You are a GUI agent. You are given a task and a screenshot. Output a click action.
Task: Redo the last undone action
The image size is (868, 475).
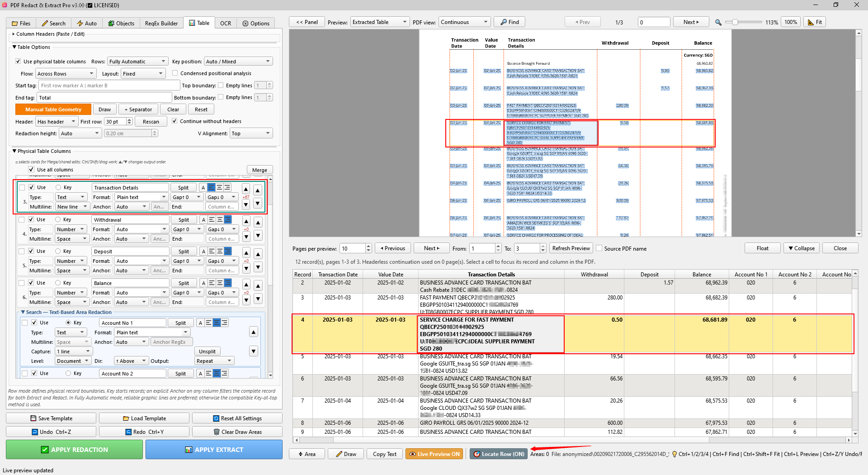[x=144, y=432]
